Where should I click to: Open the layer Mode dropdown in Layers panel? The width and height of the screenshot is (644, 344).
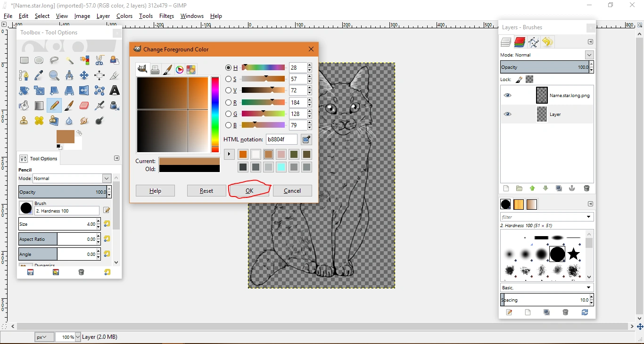pyautogui.click(x=589, y=55)
